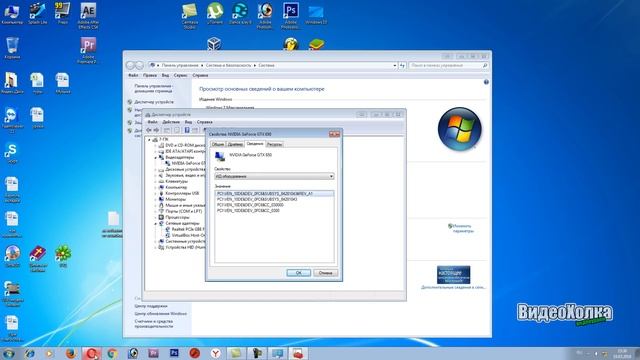Click the Windows Start orb
Viewport: 640px width, 360px height.
pos(9,353)
